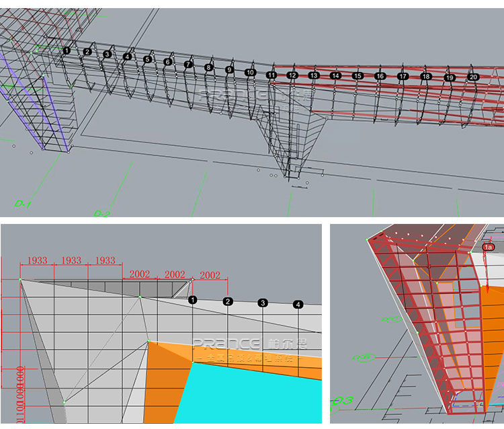
Task: Select marker 5 on the top framework
Action: point(147,59)
